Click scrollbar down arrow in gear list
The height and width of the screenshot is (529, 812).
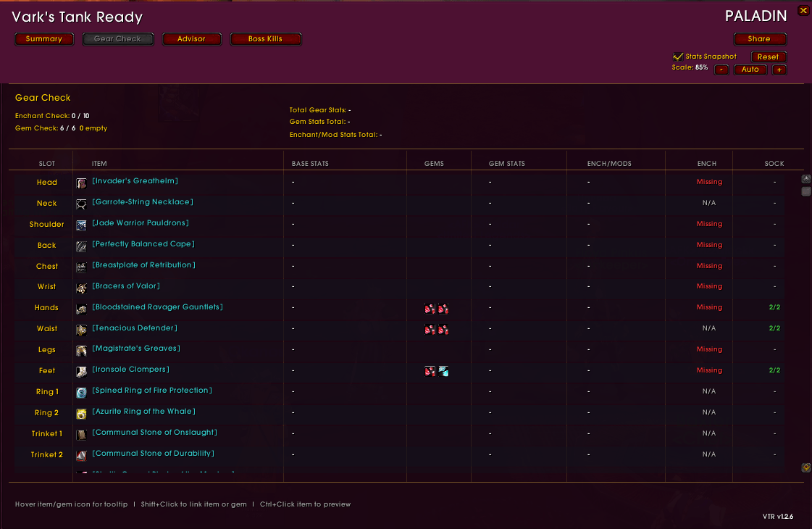(805, 467)
